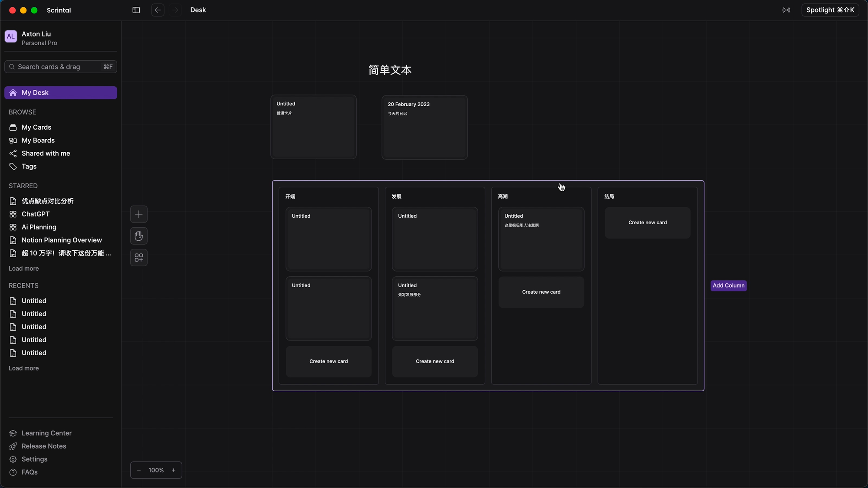
Task: Open the 20 February 2023 card
Action: 424,128
